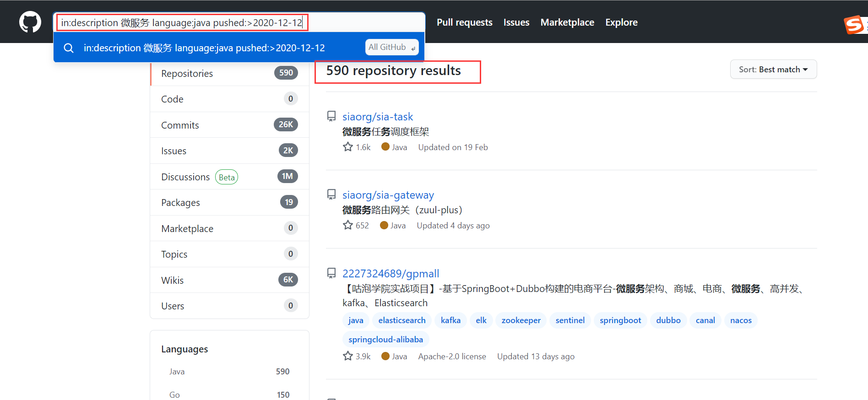Open the kafka topic tag

tap(450, 320)
